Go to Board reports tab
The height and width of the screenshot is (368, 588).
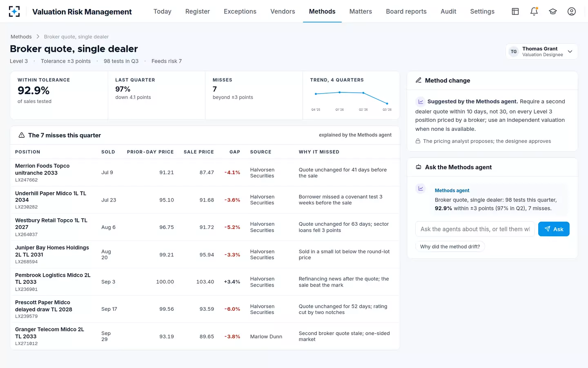pos(406,11)
